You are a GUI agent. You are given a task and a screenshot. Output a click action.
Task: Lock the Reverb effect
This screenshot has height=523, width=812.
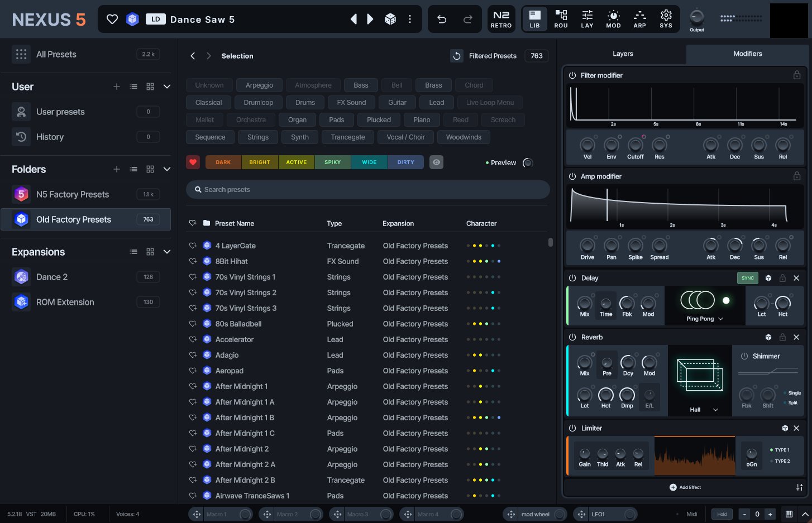[782, 337]
